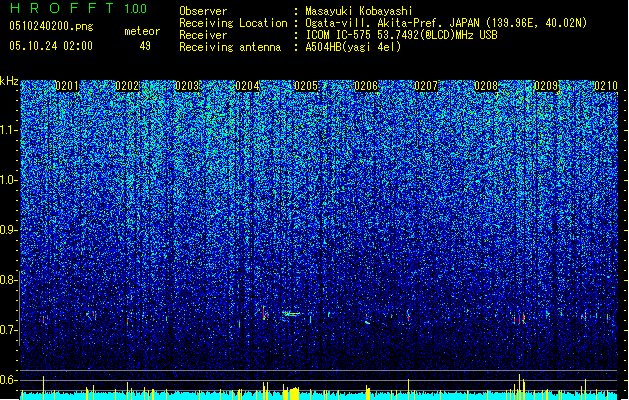
Task: Click the date 05.10.24 02:00
Action: click(51, 45)
